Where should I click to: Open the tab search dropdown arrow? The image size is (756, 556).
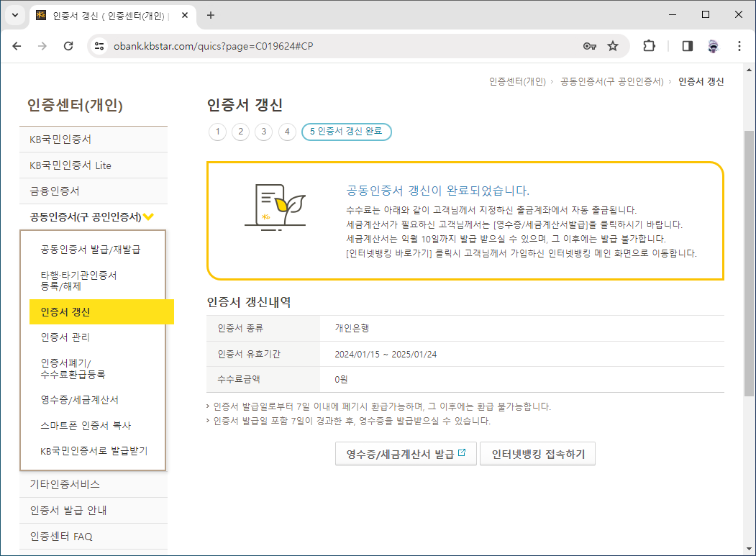coord(15,15)
